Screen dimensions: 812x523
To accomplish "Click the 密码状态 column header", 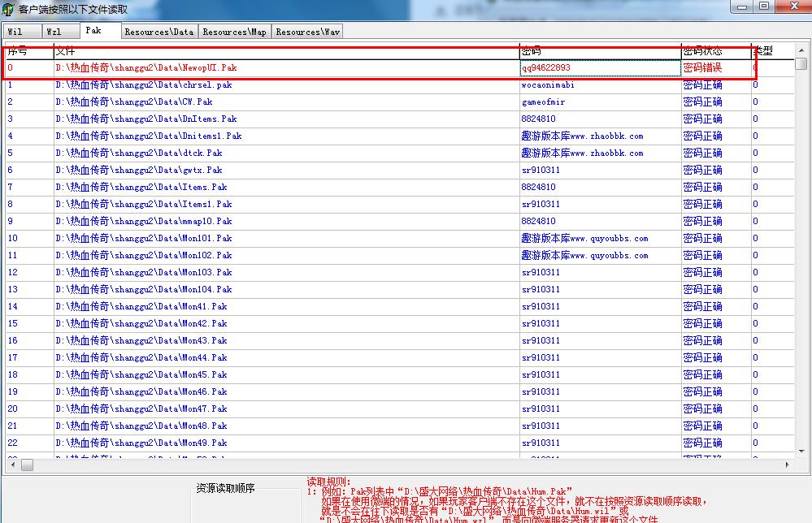I will [714, 51].
